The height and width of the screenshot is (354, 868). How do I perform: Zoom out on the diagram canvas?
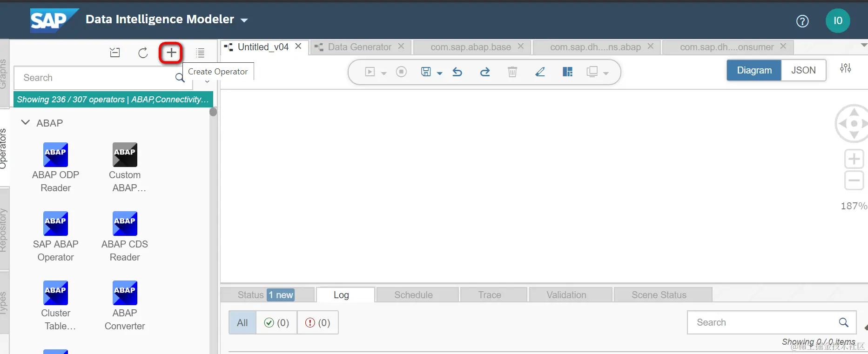[854, 180]
